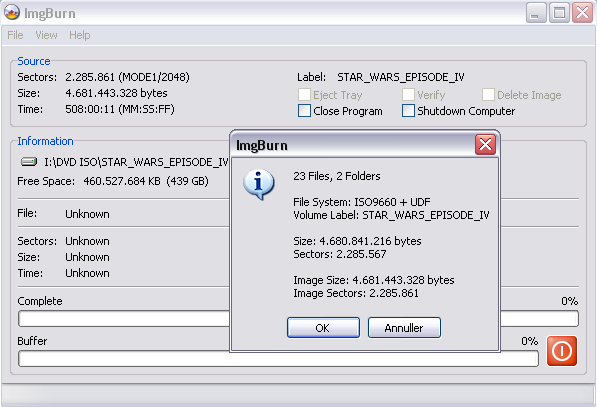Image resolution: width=597 pixels, height=407 pixels.
Task: Enable the Shutdown Computer checkbox
Action: point(408,111)
